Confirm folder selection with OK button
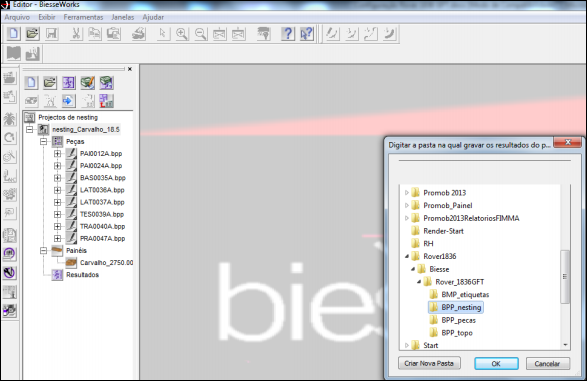Screen dimensions: 587x381 pyautogui.click(x=496, y=363)
